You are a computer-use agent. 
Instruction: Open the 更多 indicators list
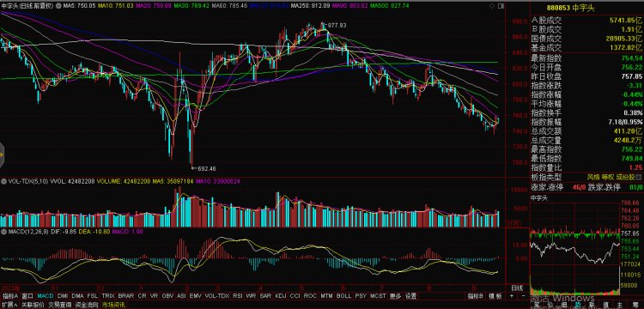coord(395,296)
